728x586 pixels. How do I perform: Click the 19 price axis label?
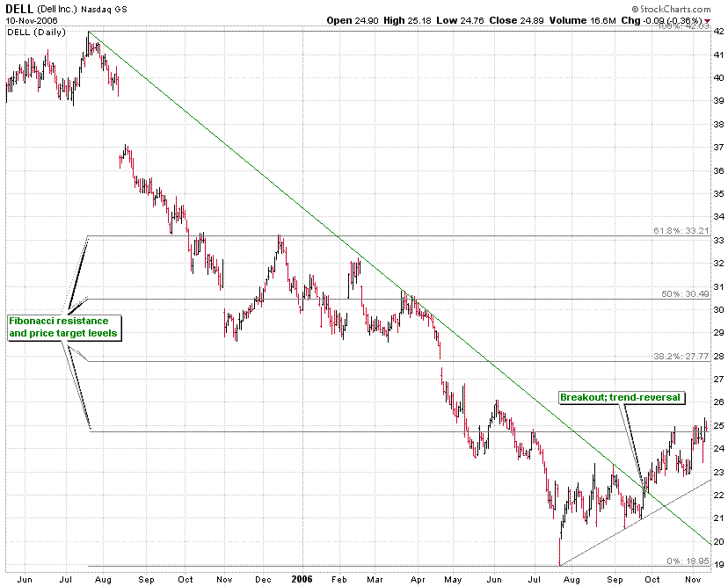pyautogui.click(x=718, y=565)
